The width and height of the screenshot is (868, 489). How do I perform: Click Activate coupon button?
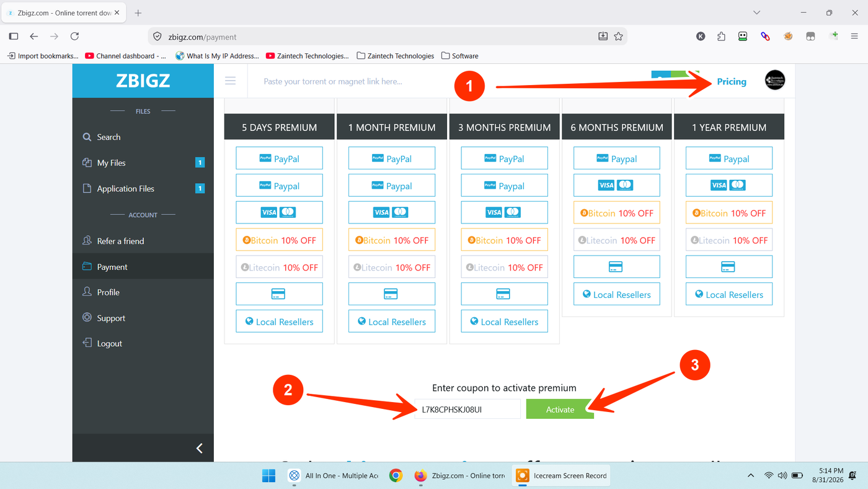click(560, 410)
